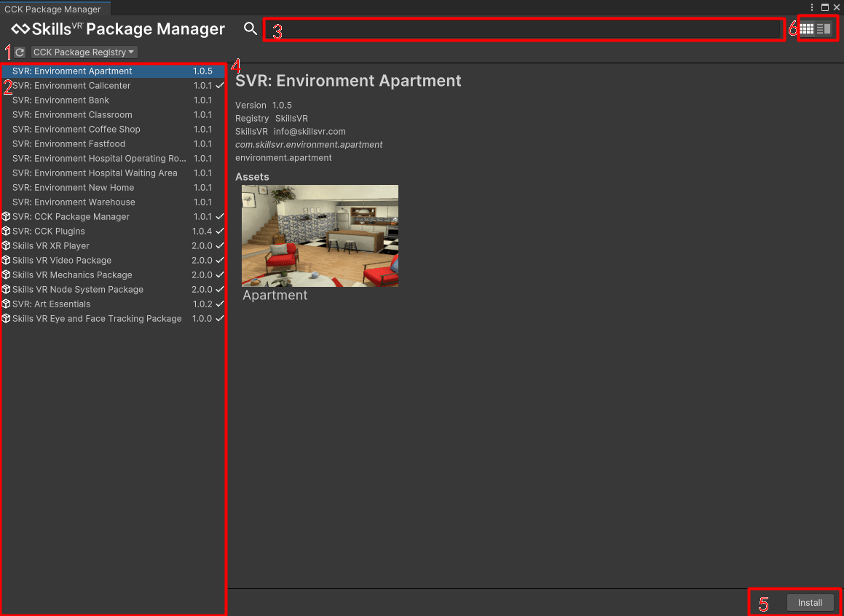Click installed checkmark on Callcenter row
Image resolution: width=844 pixels, height=616 pixels.
(x=220, y=85)
